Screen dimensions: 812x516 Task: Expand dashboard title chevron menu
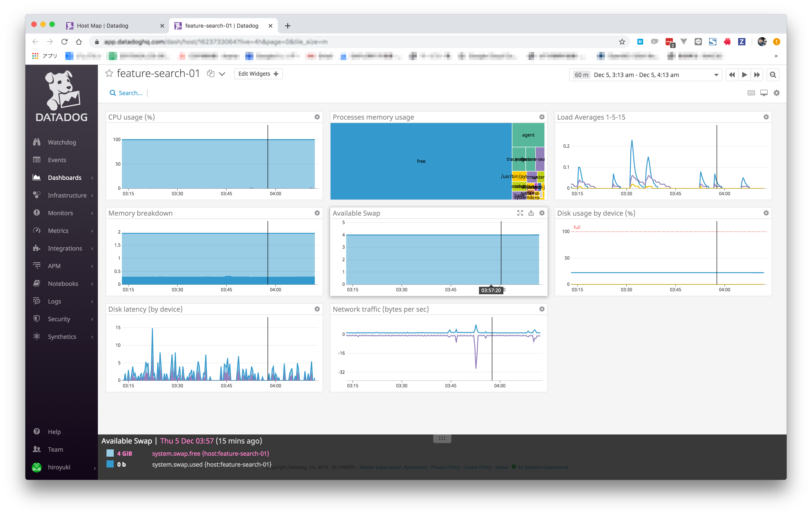coord(222,74)
